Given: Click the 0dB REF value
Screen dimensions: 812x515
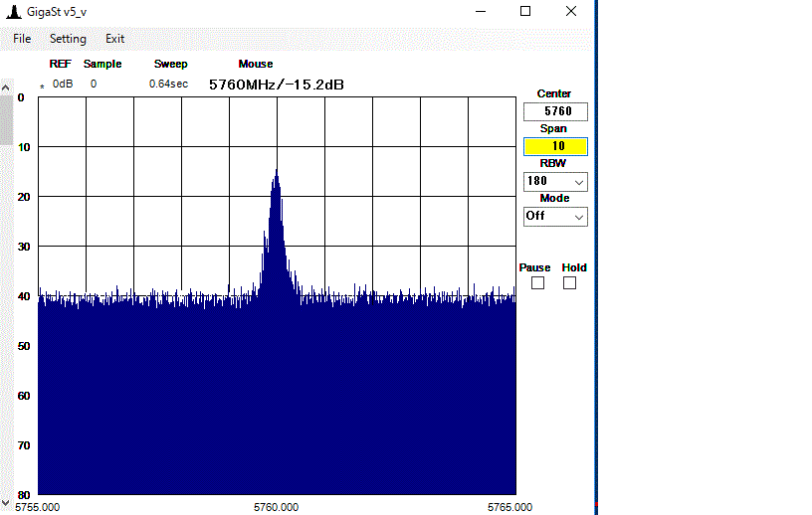Looking at the screenshot, I should click(63, 85).
